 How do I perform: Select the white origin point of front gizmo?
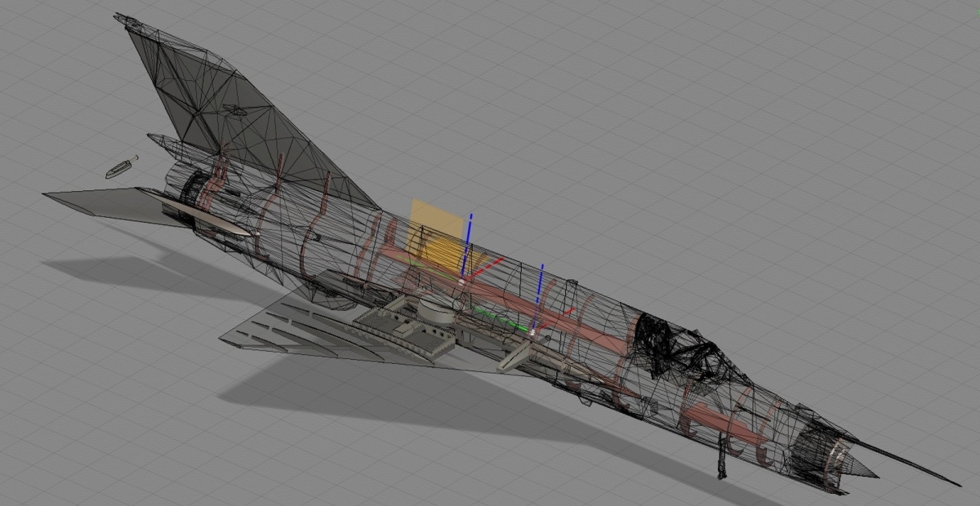coord(533,331)
